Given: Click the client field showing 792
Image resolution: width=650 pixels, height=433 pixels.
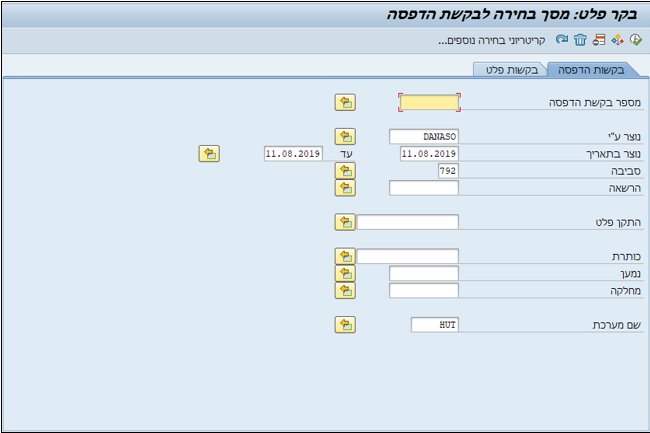Looking at the screenshot, I should point(448,171).
